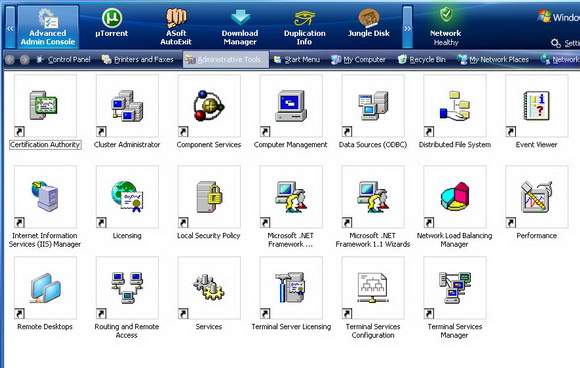The height and width of the screenshot is (368, 580).
Task: Click the Network Healthy status button
Action: 446,27
